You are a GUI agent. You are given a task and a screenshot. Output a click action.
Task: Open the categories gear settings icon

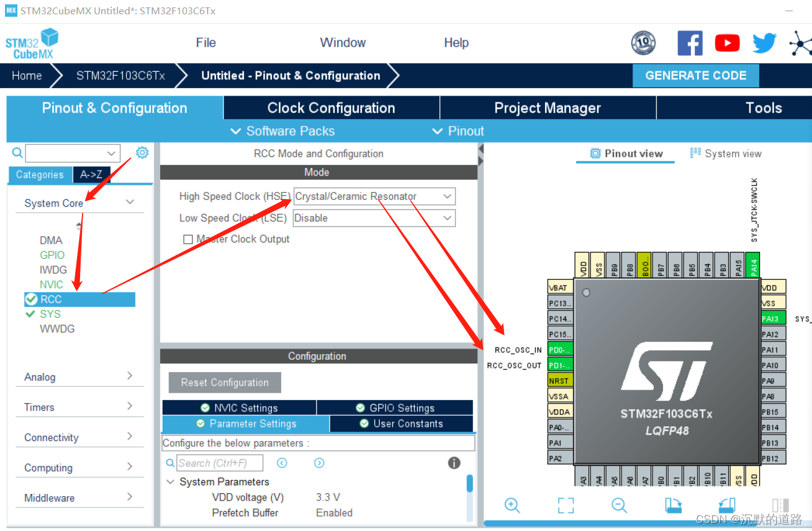point(142,152)
